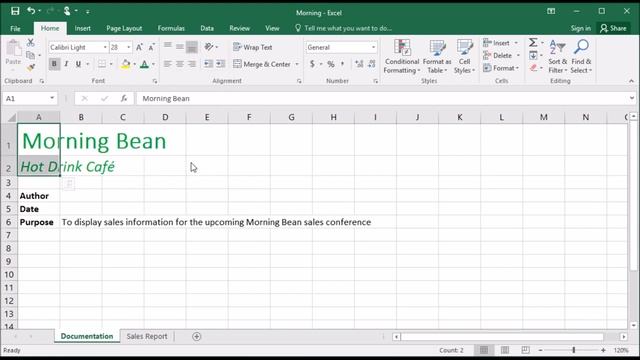This screenshot has width=640, height=360.
Task: Increase font size with the larger A
Action: (139, 47)
